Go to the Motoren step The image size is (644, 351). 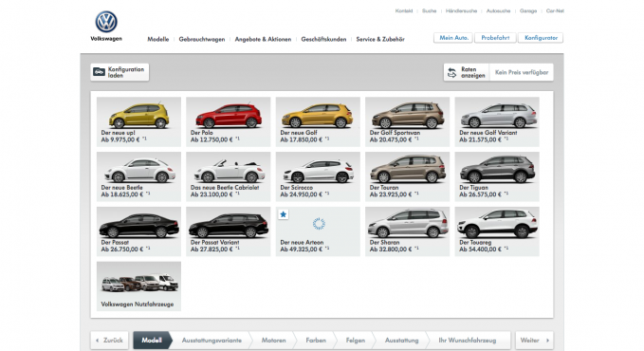click(x=273, y=341)
